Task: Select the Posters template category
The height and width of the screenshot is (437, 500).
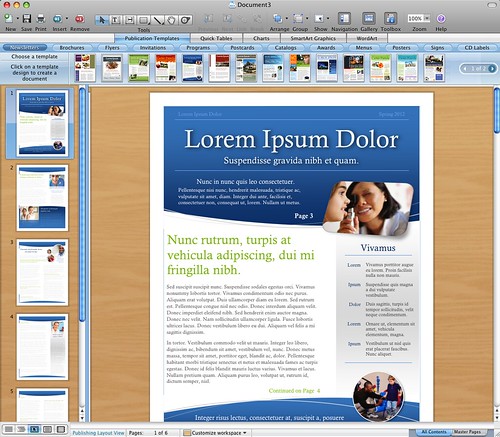Action: (x=401, y=48)
